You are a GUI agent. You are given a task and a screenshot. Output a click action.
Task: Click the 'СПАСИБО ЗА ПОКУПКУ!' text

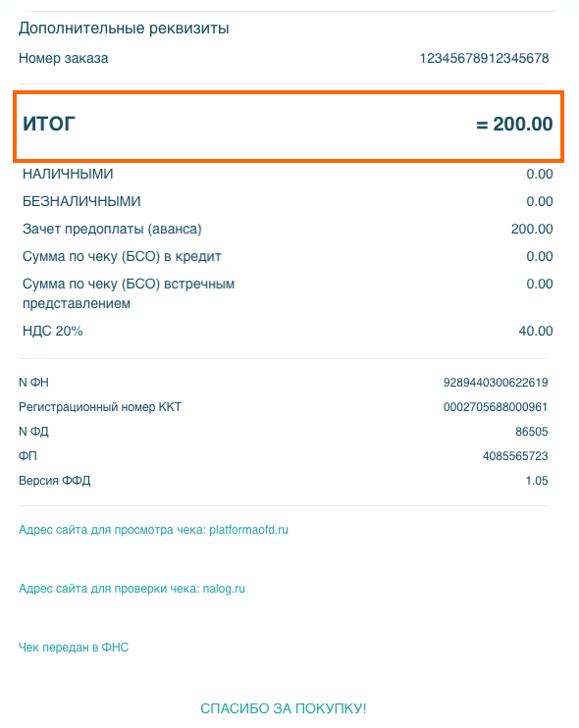[x=284, y=708]
